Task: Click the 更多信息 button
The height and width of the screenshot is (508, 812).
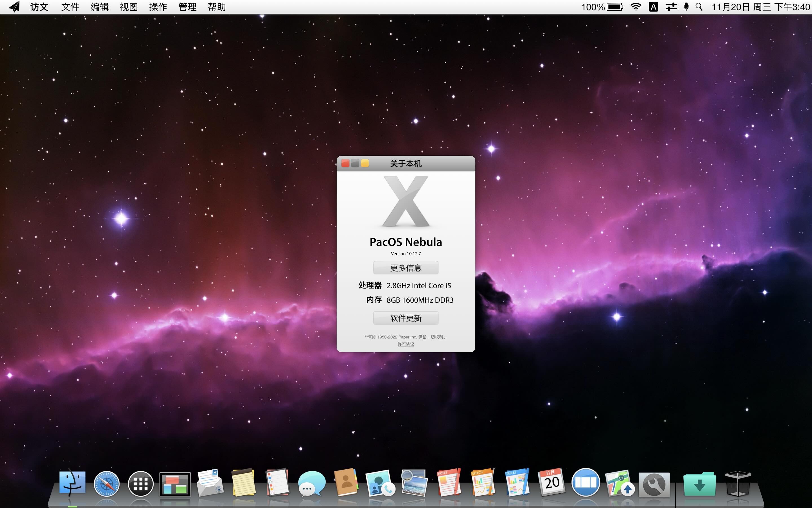Action: [406, 268]
